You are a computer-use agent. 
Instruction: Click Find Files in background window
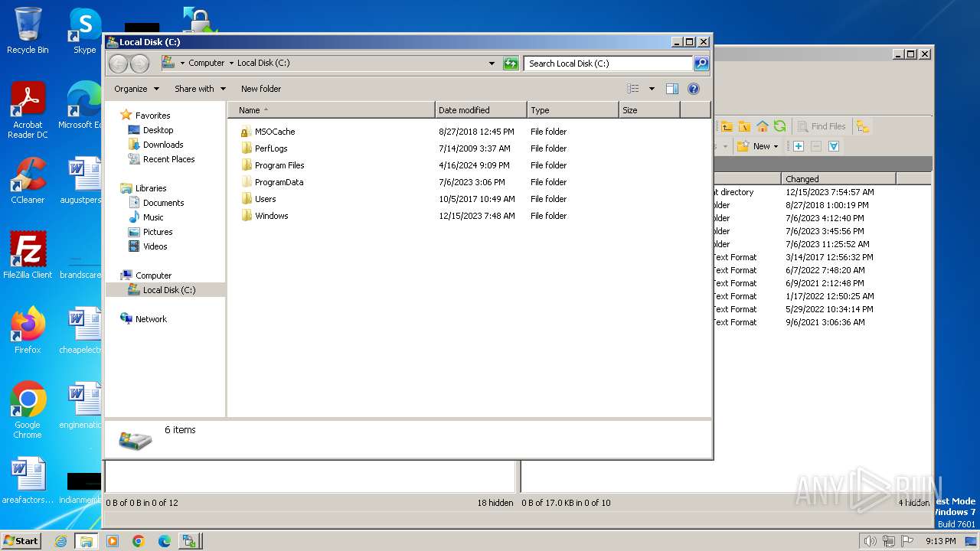click(x=822, y=126)
